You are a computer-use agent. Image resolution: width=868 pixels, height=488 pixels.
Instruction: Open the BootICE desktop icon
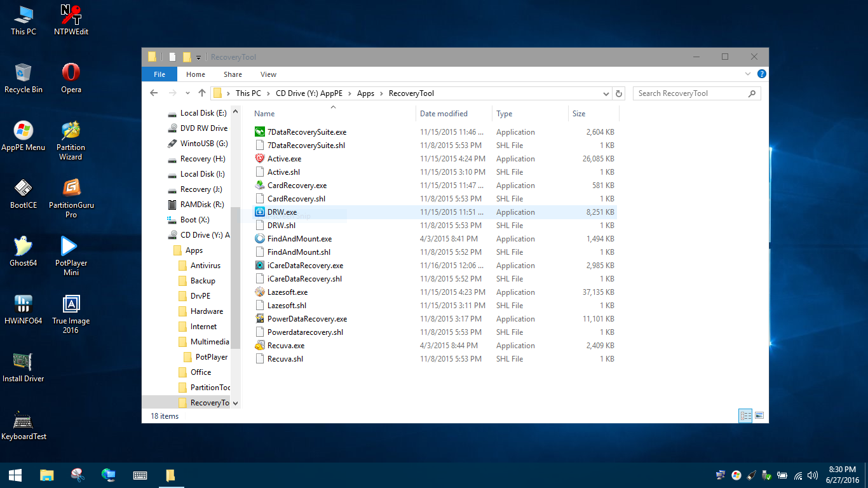coord(24,194)
